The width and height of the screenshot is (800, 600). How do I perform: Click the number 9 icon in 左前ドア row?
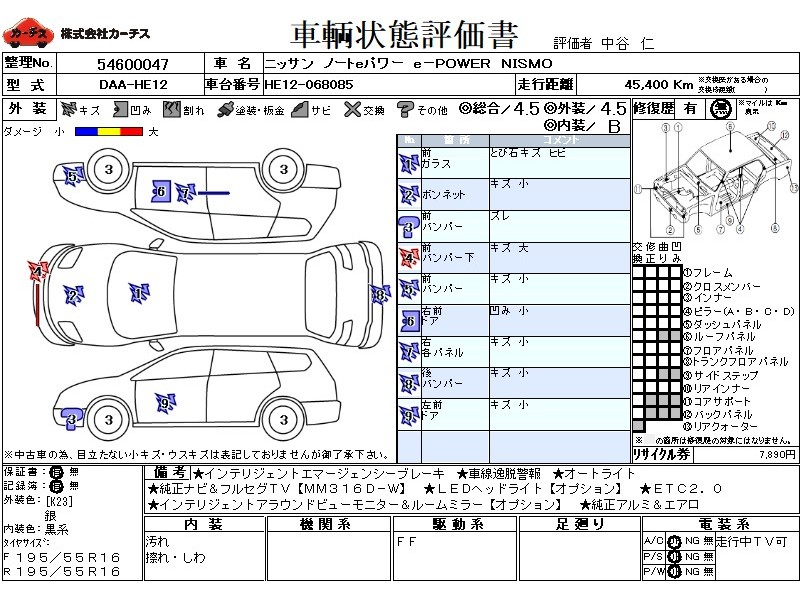[x=409, y=416]
